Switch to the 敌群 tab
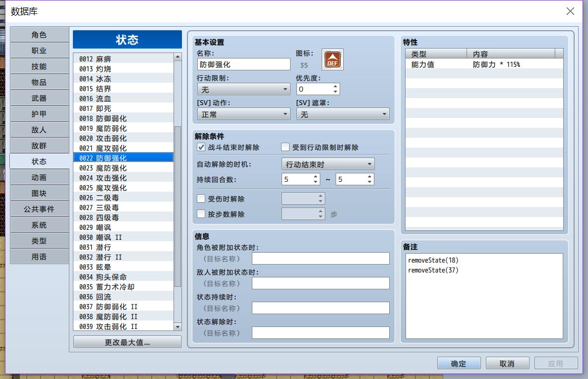588x379 pixels. pyautogui.click(x=39, y=146)
